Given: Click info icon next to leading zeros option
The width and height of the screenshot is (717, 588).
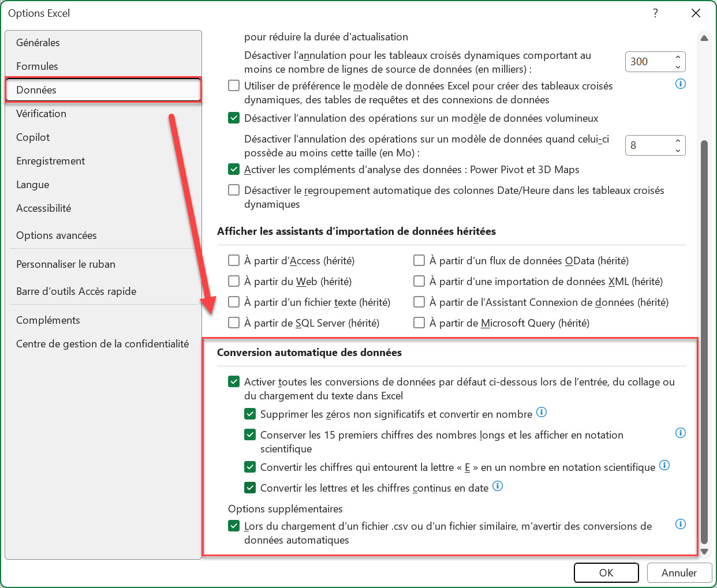Looking at the screenshot, I should coord(542,412).
